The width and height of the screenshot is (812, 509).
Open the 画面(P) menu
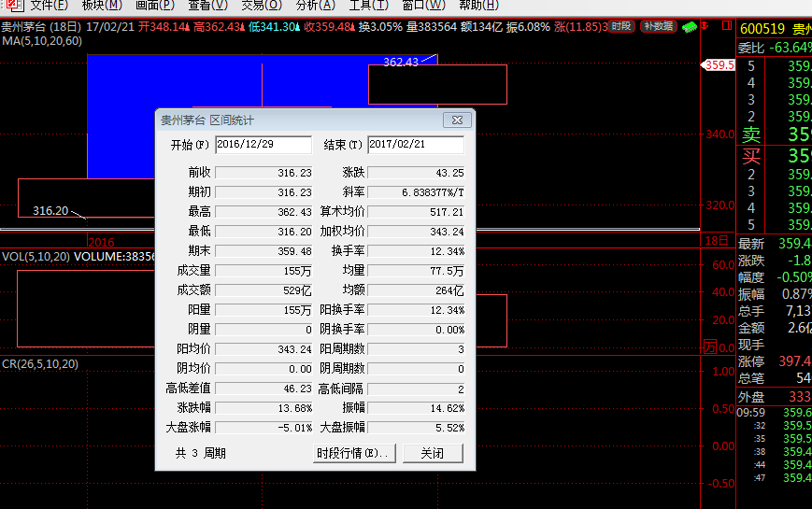(155, 6)
